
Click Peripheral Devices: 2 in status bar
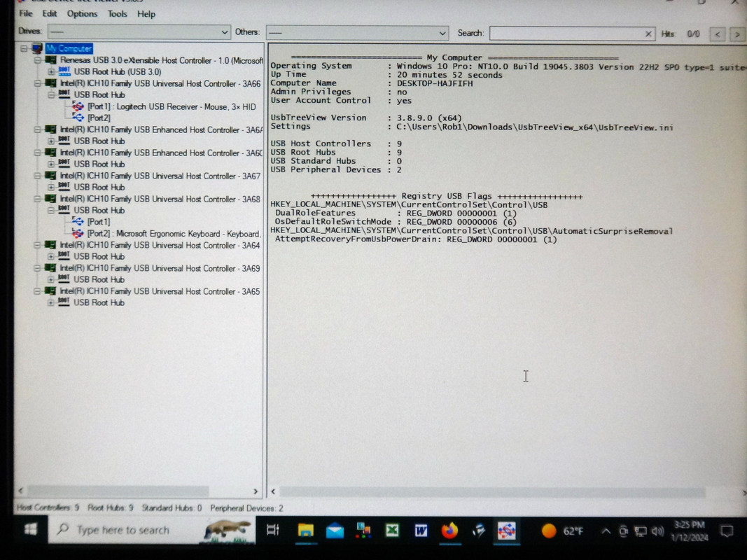(x=246, y=508)
